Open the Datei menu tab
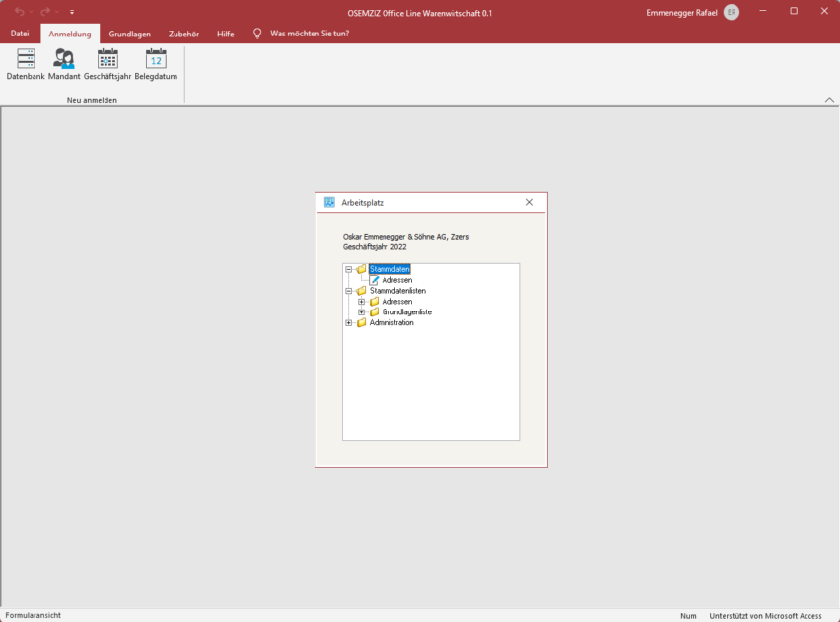 [20, 34]
